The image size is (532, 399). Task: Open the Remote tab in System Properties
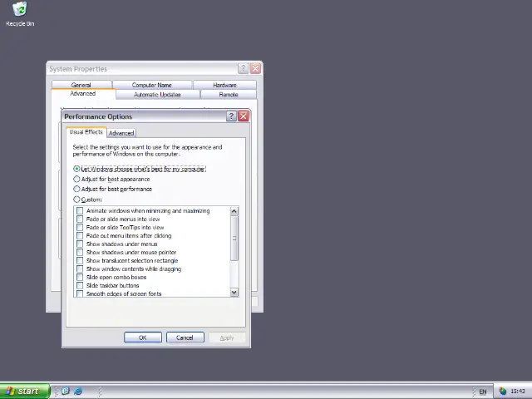[x=229, y=95]
